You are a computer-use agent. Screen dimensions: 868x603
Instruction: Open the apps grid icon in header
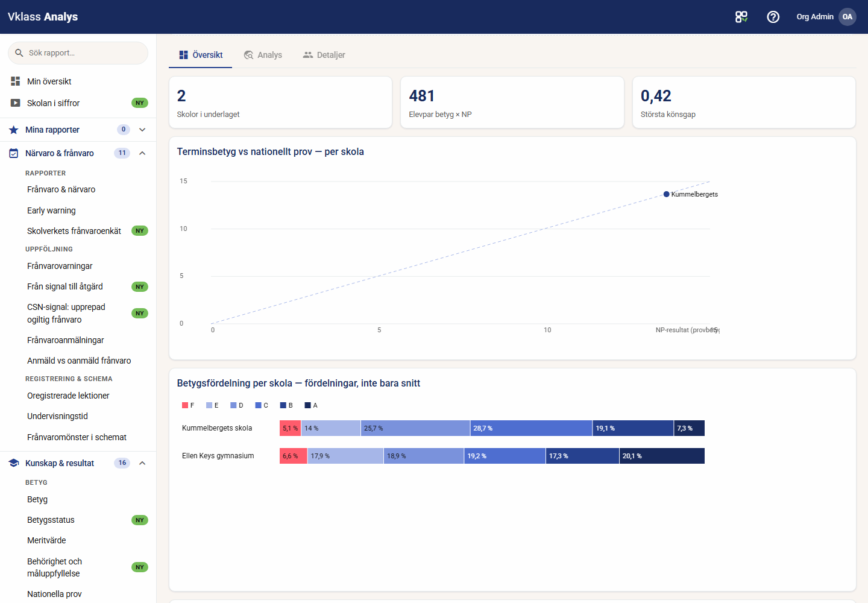point(741,17)
